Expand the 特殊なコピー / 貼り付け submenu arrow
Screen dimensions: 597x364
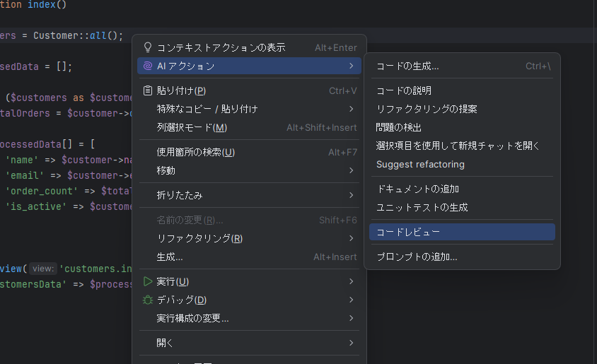coord(352,109)
